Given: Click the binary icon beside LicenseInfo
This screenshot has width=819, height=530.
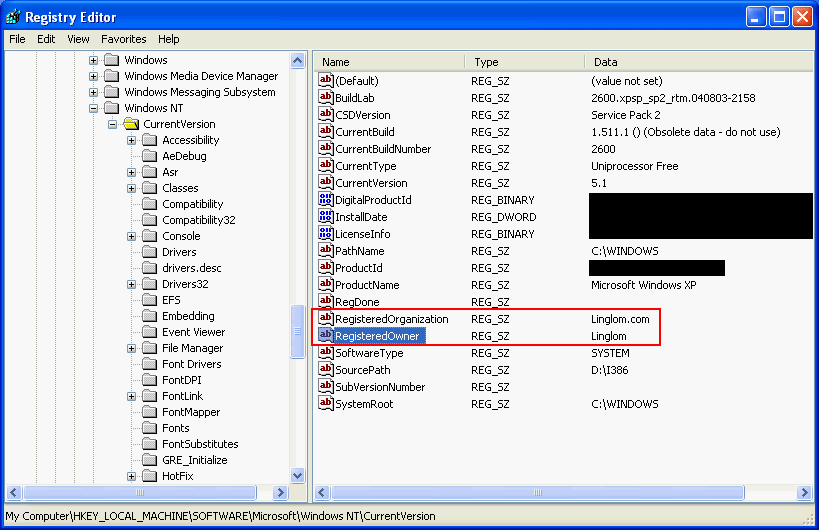Looking at the screenshot, I should click(325, 233).
